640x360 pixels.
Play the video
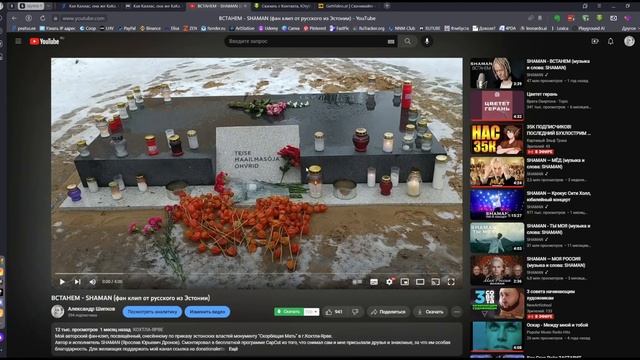coord(62,282)
